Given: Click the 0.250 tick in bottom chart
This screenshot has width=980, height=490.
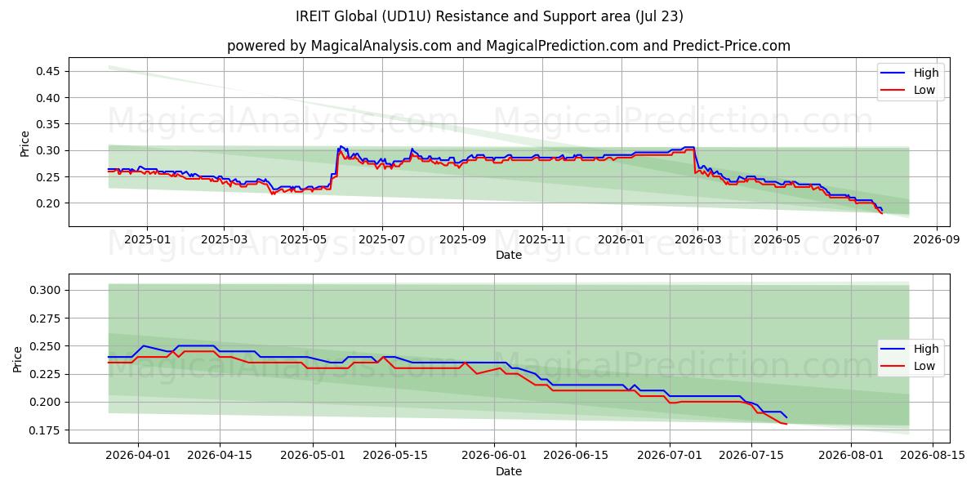Looking at the screenshot, I should 45,346.
